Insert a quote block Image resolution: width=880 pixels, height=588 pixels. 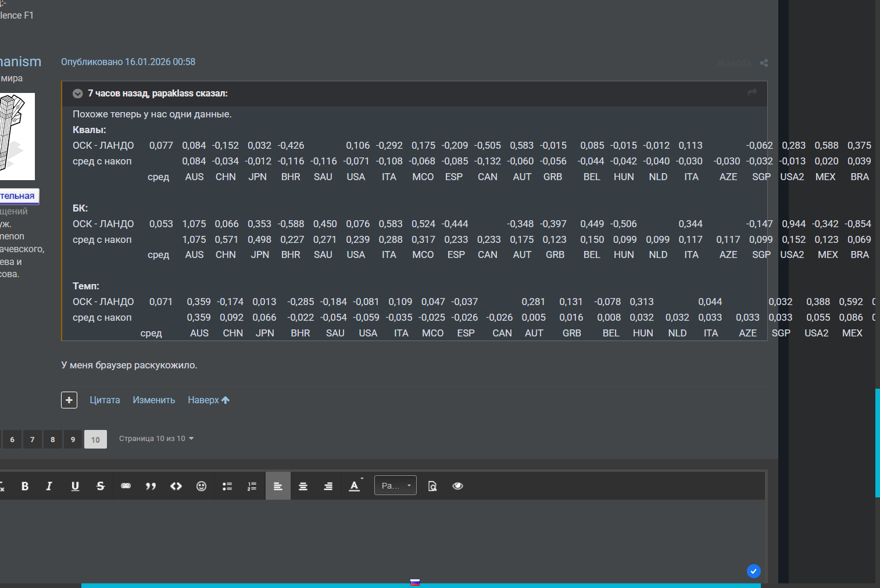tap(151, 486)
